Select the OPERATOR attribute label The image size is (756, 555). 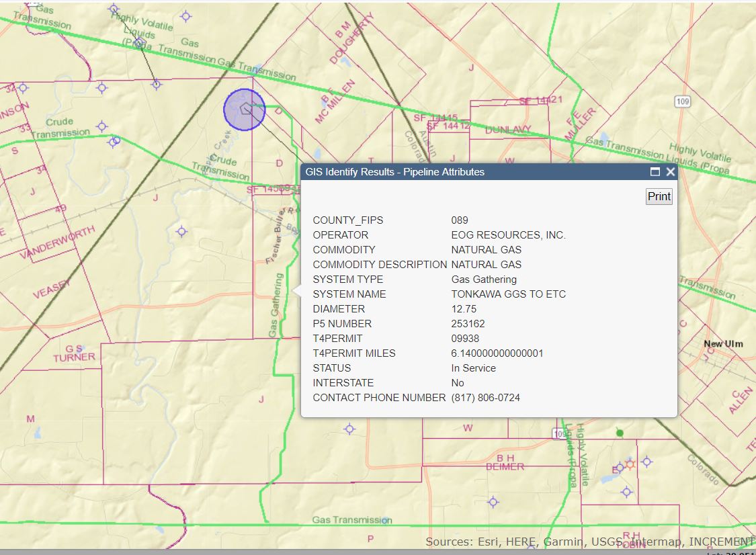point(341,234)
